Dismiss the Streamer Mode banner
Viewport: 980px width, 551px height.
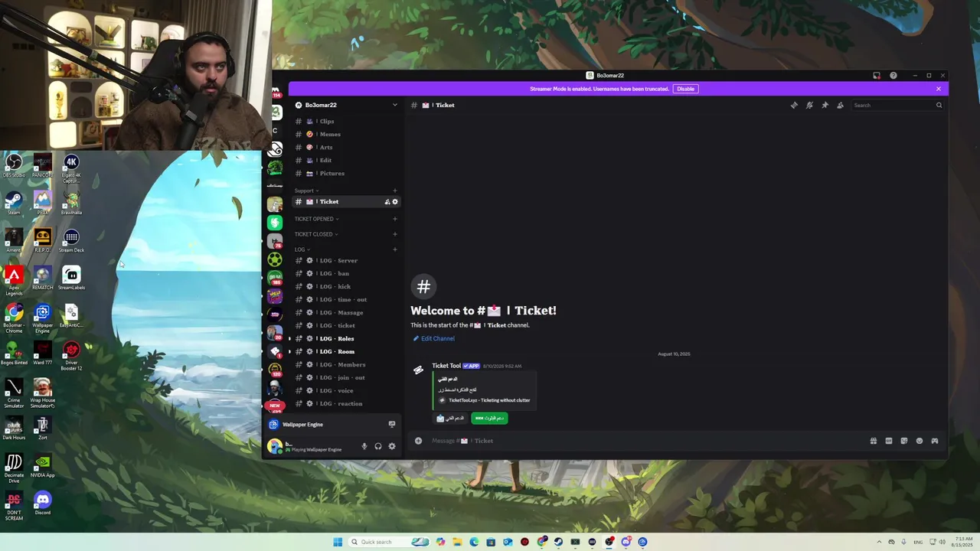coord(938,89)
